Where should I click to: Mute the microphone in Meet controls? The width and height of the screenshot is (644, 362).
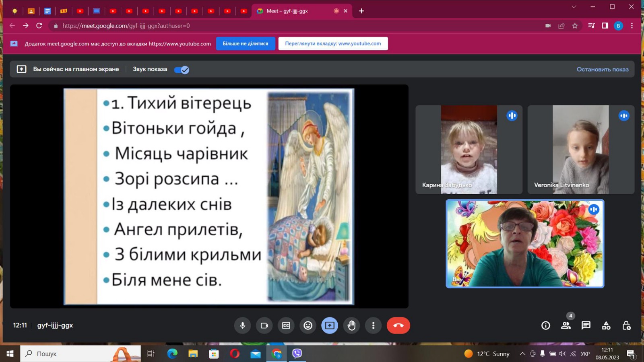(x=242, y=325)
